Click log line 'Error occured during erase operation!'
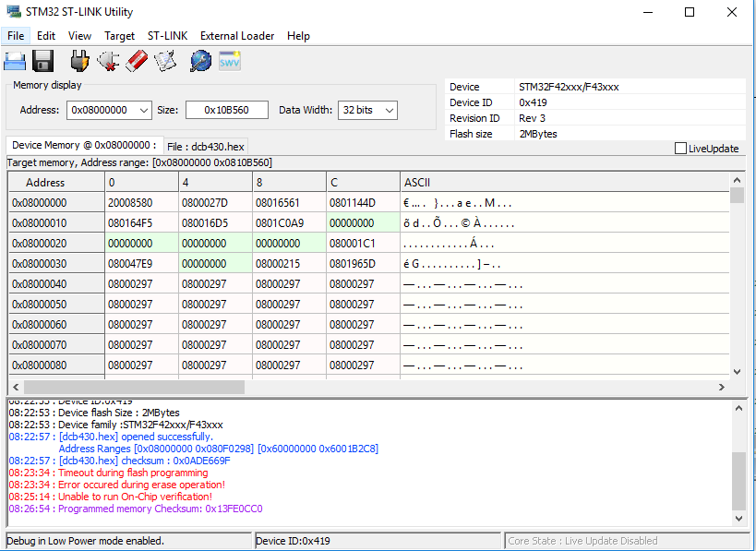The height and width of the screenshot is (551, 756). point(142,485)
